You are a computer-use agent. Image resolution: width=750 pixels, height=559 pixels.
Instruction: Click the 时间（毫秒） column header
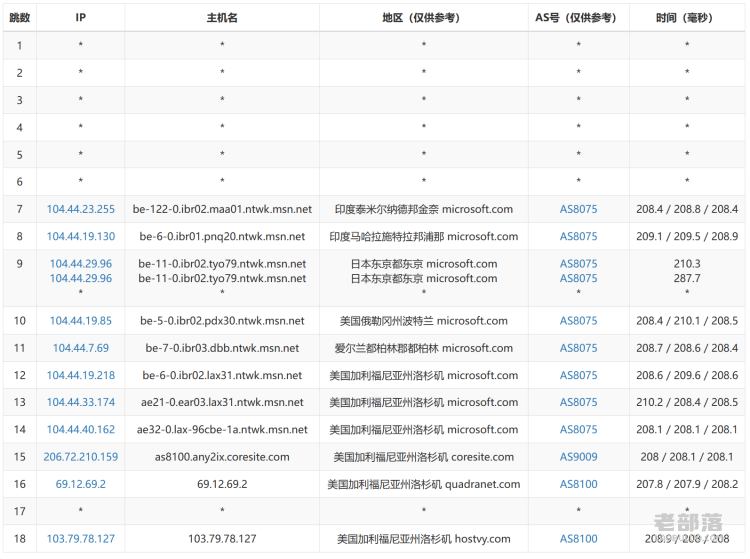pyautogui.click(x=686, y=18)
